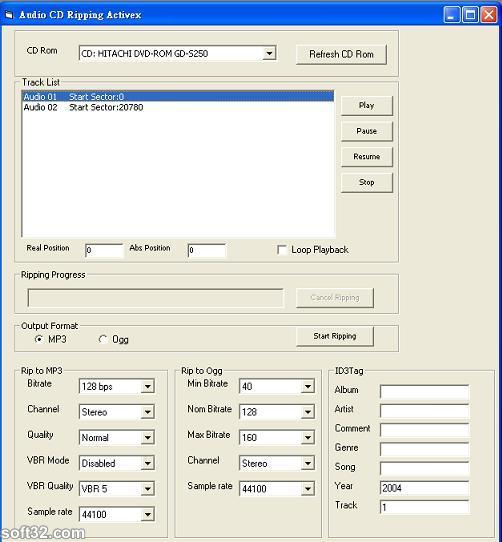Viewport: 502px width, 542px height.
Task: Click the Album ID3Tag input field
Action: coord(425,392)
